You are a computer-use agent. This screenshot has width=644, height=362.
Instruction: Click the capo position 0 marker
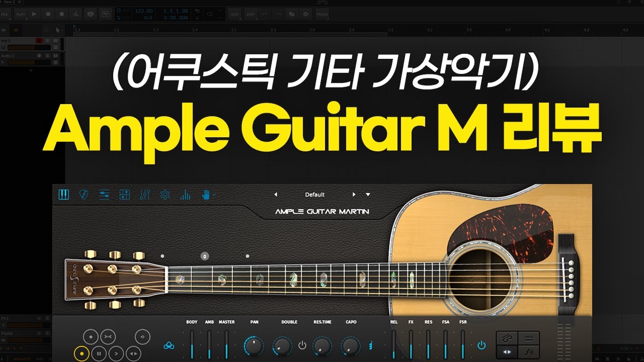204,256
